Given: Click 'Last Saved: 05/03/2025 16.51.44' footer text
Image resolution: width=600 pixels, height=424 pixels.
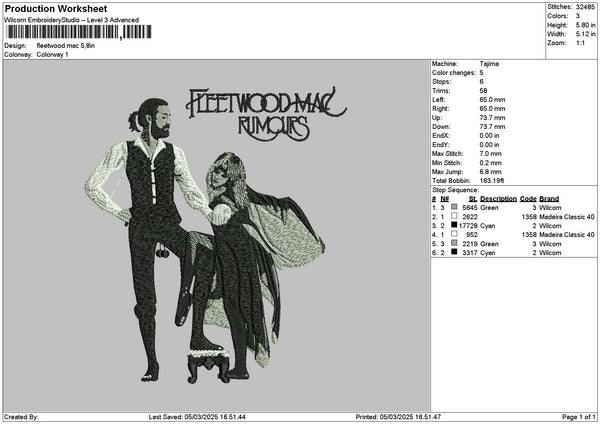Looking at the screenshot, I should (197, 417).
